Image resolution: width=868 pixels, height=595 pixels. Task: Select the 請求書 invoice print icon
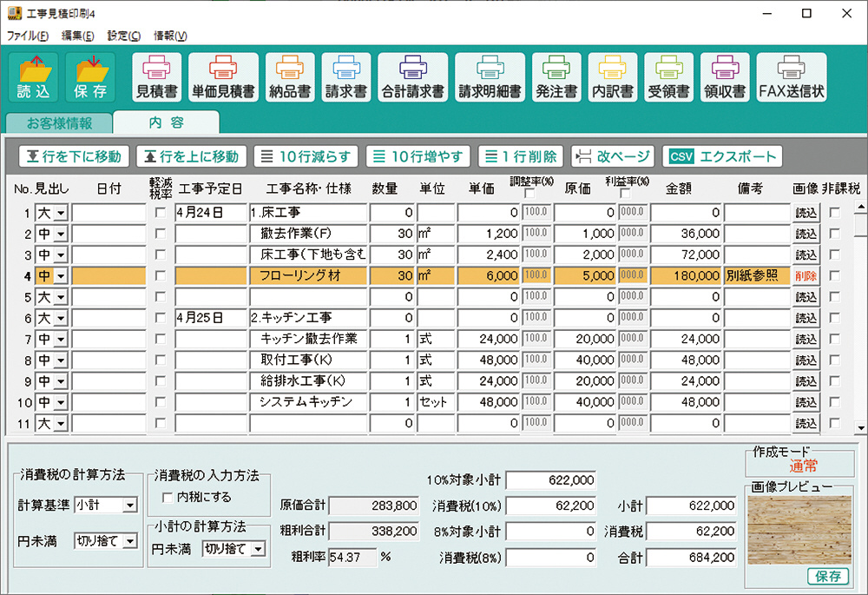pos(345,77)
